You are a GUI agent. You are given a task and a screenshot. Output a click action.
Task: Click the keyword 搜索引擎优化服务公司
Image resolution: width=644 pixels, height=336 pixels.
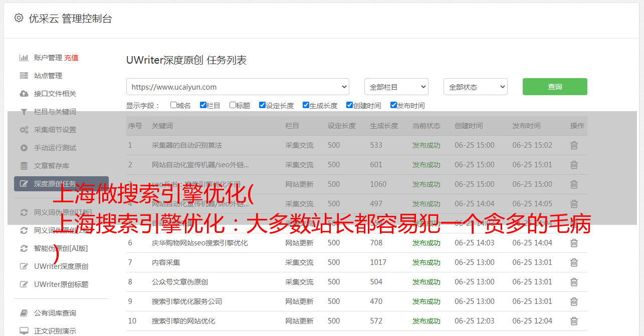[187, 301]
